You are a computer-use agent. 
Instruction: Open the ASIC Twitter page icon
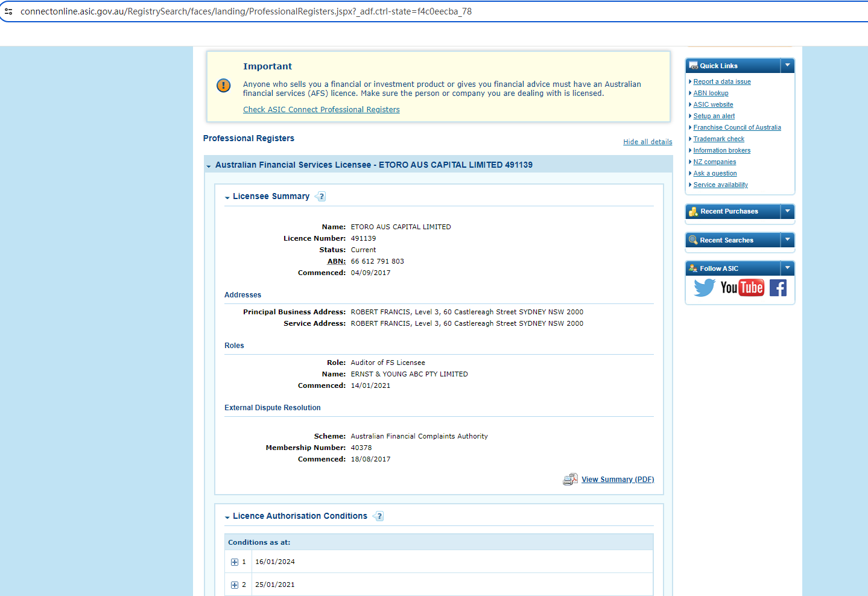pyautogui.click(x=704, y=288)
